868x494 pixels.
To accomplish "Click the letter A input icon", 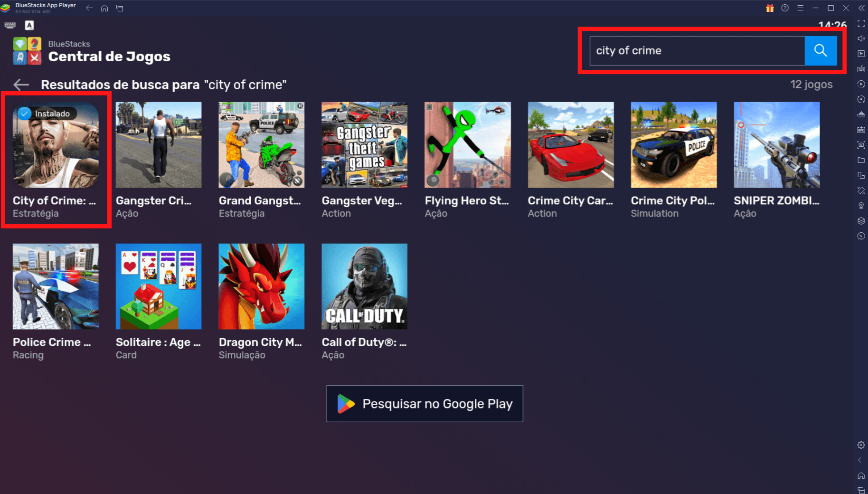I will coord(29,25).
